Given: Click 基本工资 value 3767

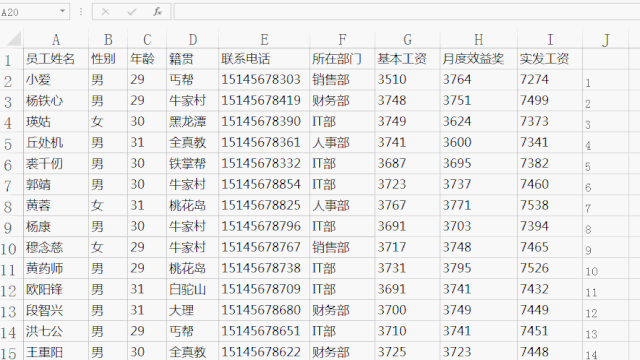Looking at the screenshot, I should point(408,205).
